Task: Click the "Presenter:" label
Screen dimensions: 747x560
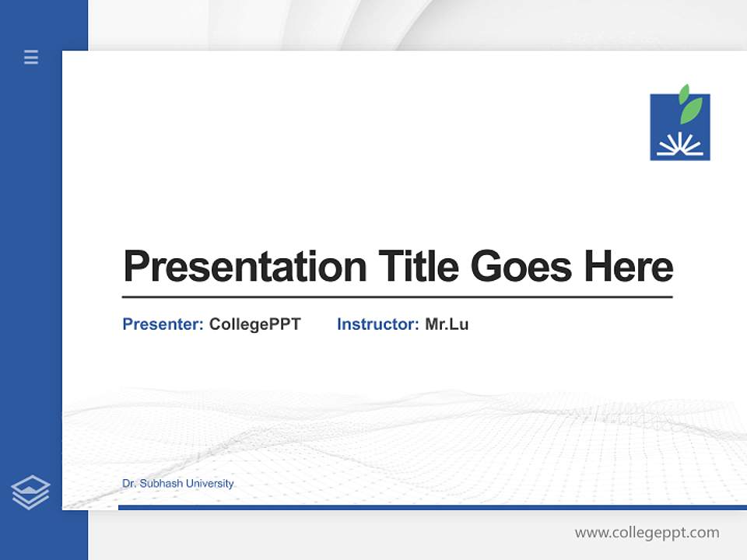Action: click(x=163, y=324)
